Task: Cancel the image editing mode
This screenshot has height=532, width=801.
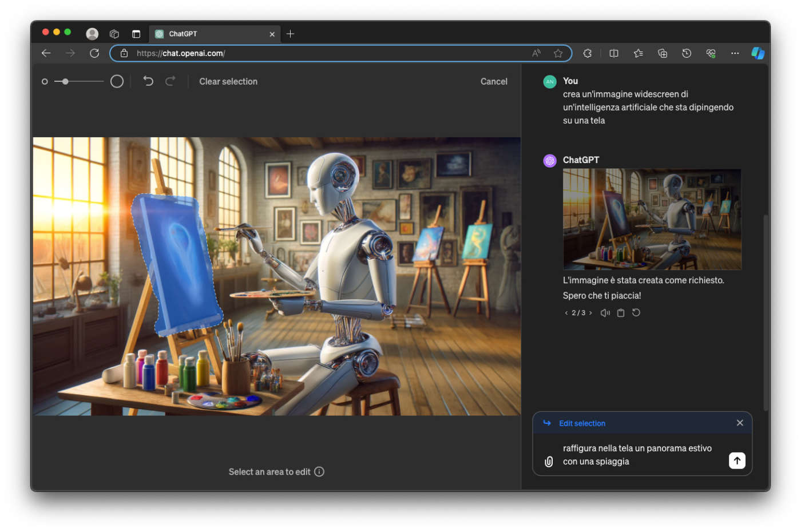Action: tap(494, 82)
